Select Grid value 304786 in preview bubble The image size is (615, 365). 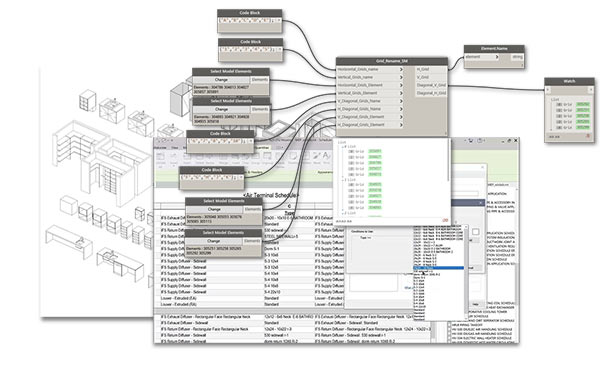point(375,163)
